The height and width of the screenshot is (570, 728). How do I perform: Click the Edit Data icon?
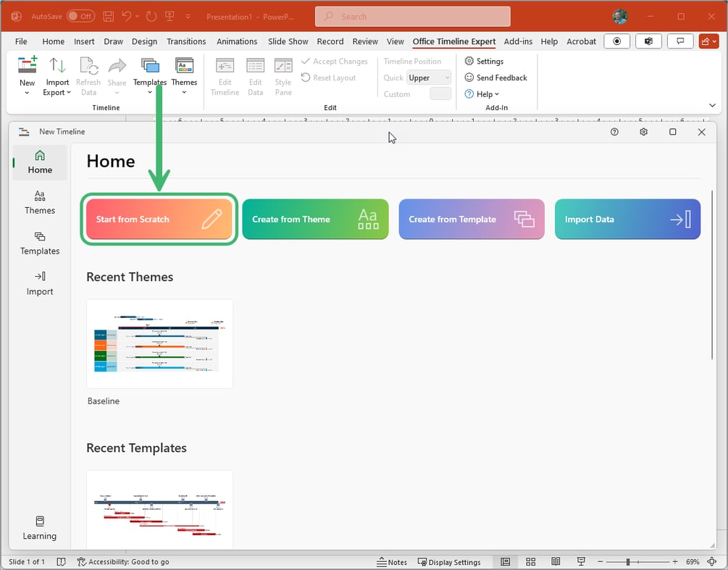[255, 75]
